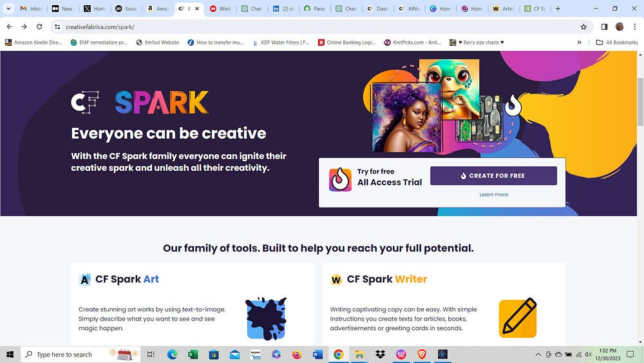Open the Amazon Kindle Direct bookmark
The image size is (644, 363).
point(33,43)
